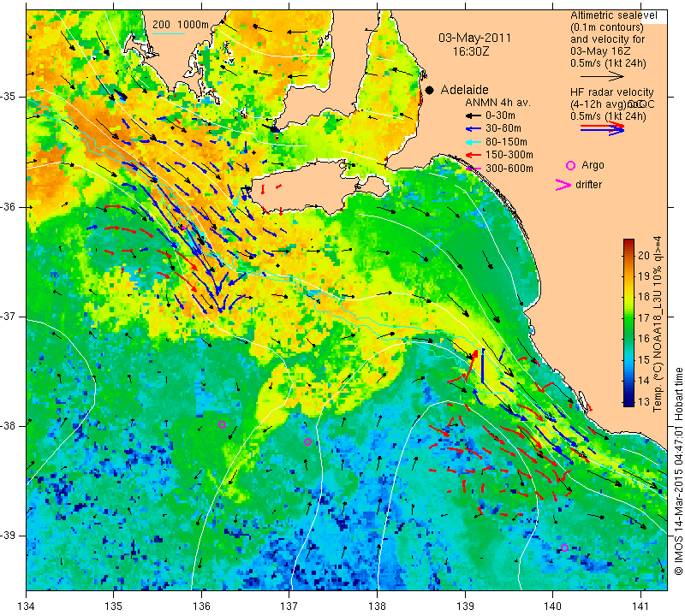The image size is (685, 616).
Task: Click the Altimetric sealevel legend title
Action: [613, 15]
